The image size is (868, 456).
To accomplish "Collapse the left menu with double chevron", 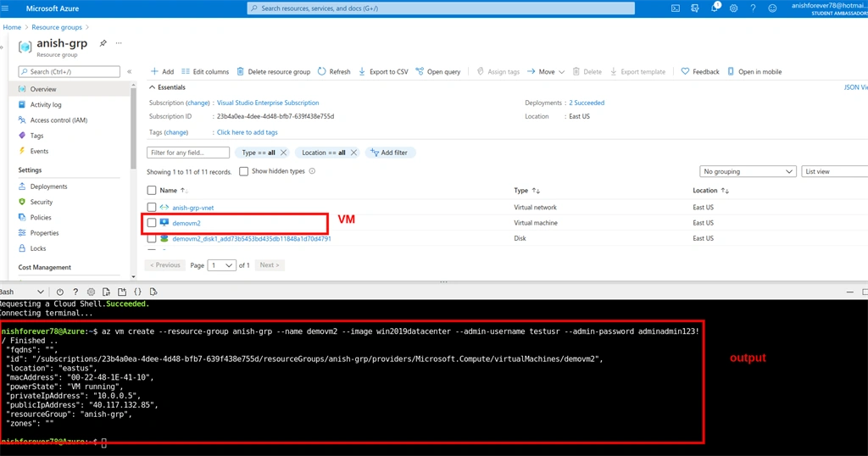I will [130, 71].
